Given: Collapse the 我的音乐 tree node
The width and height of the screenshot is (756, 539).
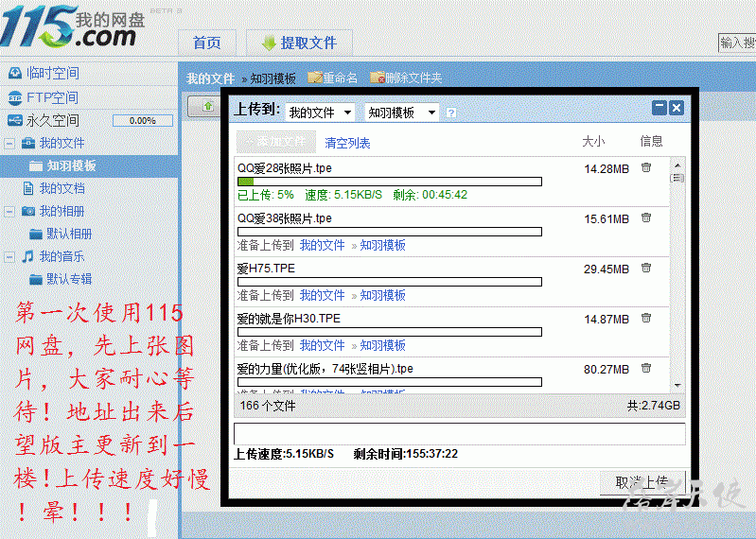Looking at the screenshot, I should pyautogui.click(x=9, y=256).
